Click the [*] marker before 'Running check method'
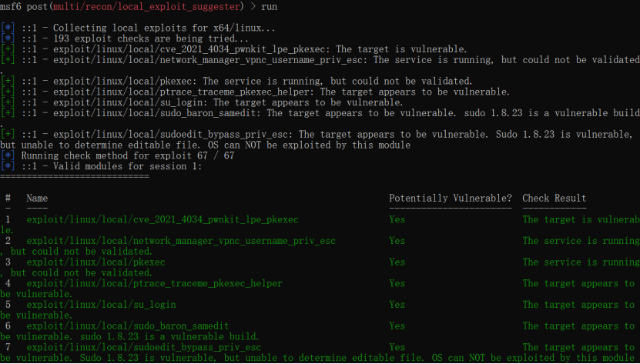 pyautogui.click(x=8, y=155)
